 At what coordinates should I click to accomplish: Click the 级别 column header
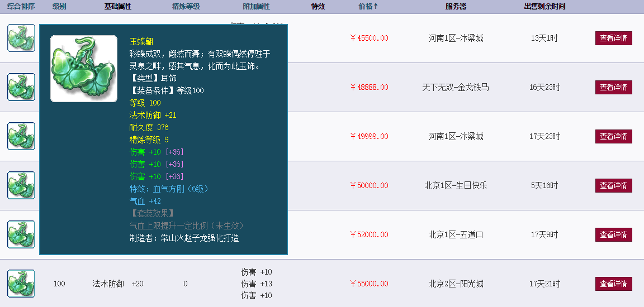click(59, 7)
